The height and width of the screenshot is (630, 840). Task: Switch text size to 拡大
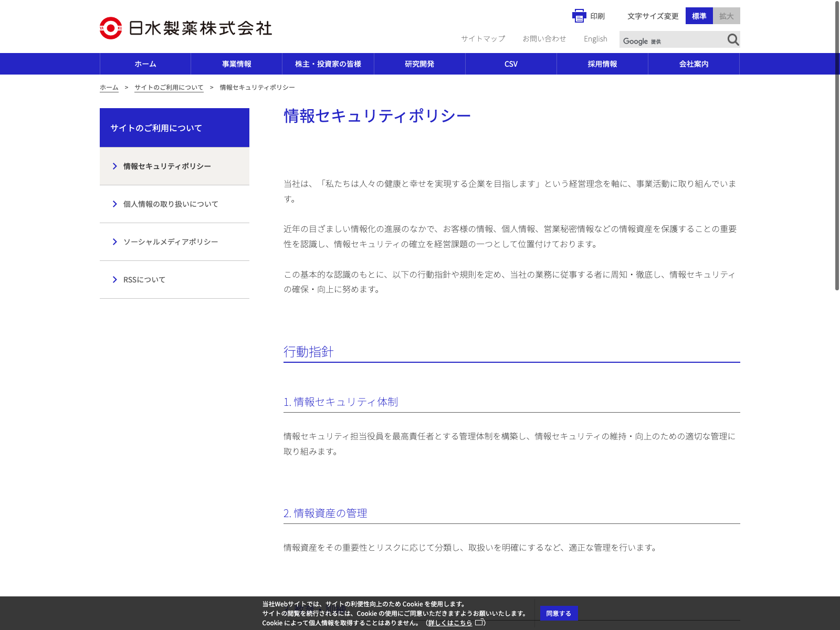(726, 16)
